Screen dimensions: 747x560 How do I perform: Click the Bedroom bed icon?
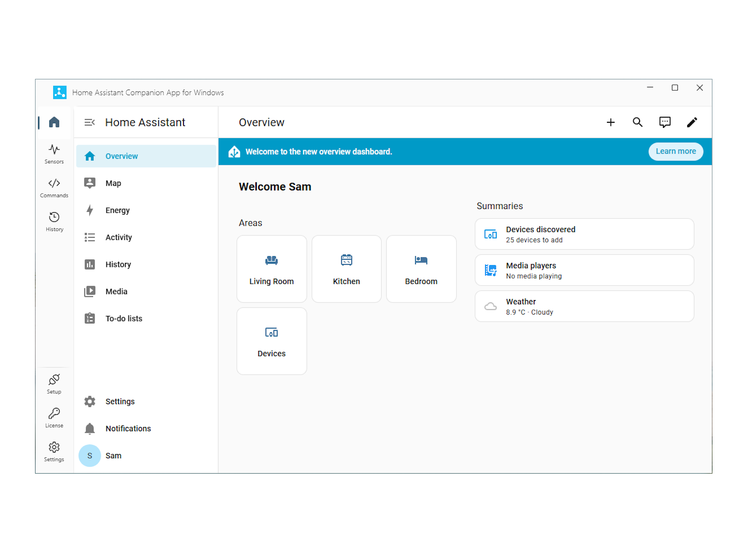coord(421,260)
